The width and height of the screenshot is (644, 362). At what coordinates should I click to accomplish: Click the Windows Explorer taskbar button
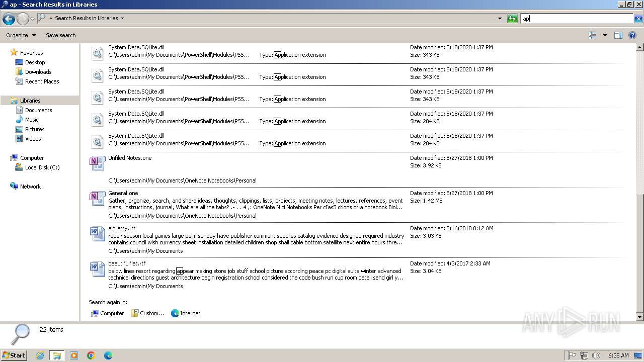click(x=56, y=355)
